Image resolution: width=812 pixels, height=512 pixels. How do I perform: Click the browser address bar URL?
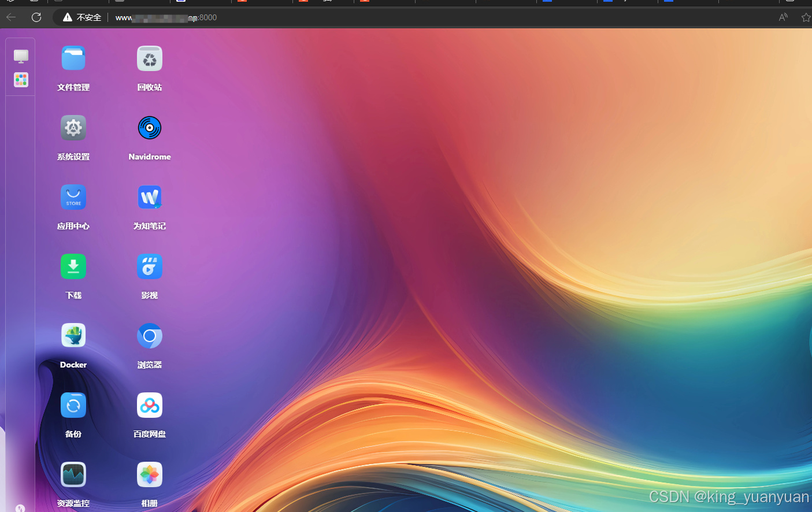click(x=166, y=17)
